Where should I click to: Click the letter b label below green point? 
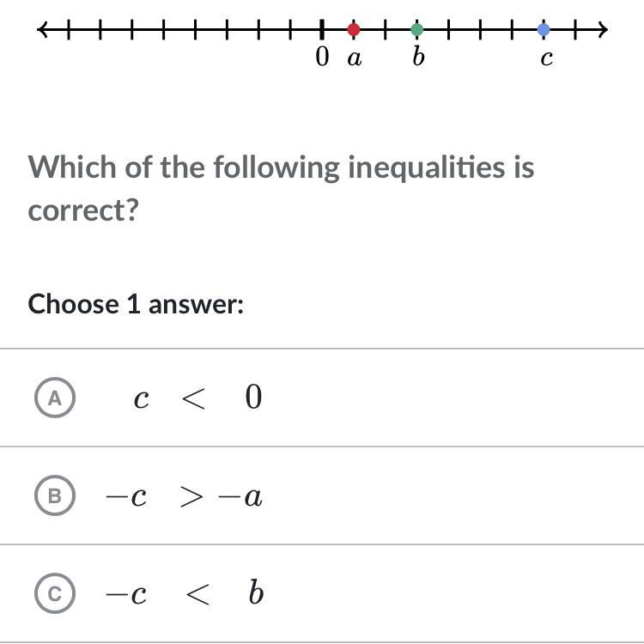click(x=417, y=57)
